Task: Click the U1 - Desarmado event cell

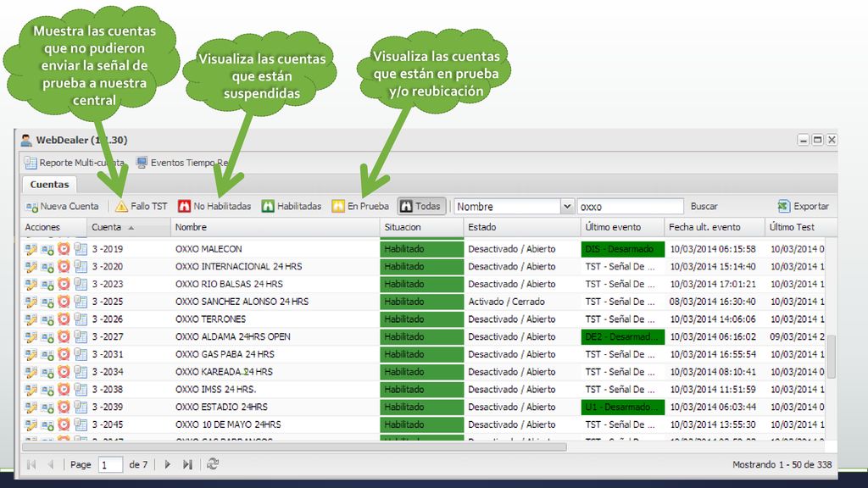Action: tap(623, 408)
